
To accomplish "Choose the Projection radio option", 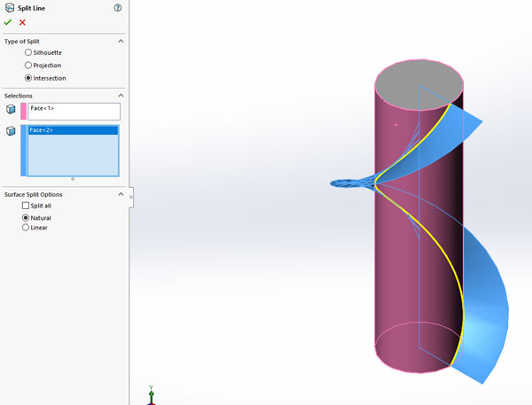I will click(x=28, y=66).
